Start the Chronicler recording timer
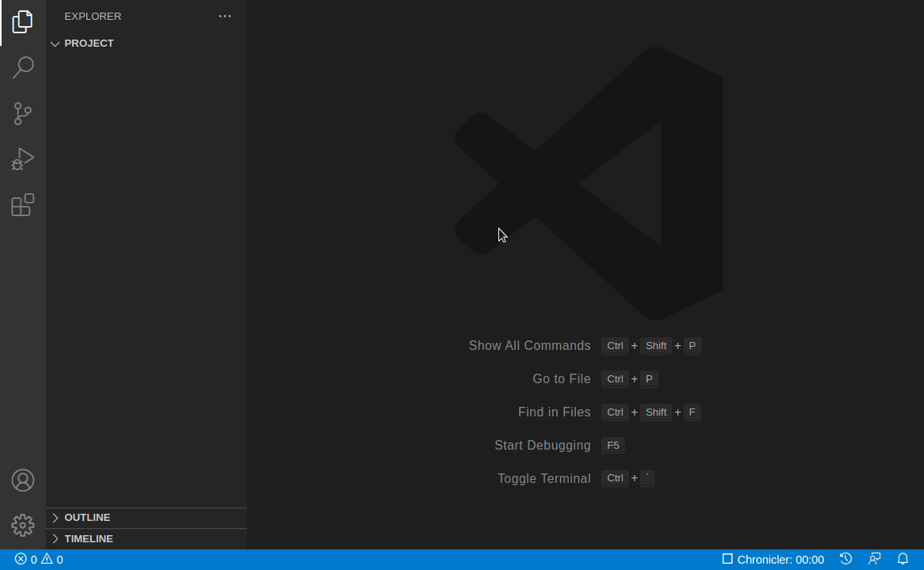This screenshot has height=570, width=924. click(773, 560)
